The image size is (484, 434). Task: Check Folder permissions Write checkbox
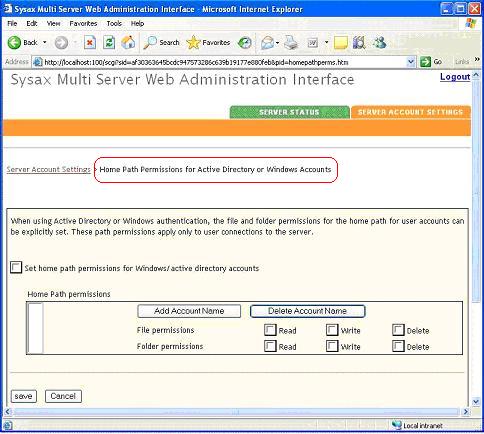(x=332, y=346)
